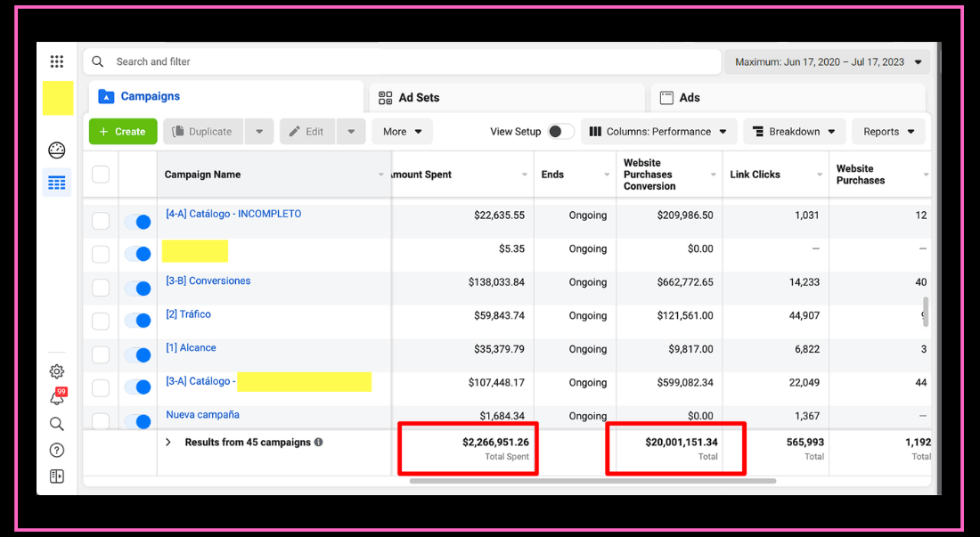This screenshot has height=537, width=980.
Task: Expand Results from 45 campaigns row
Action: pos(167,443)
